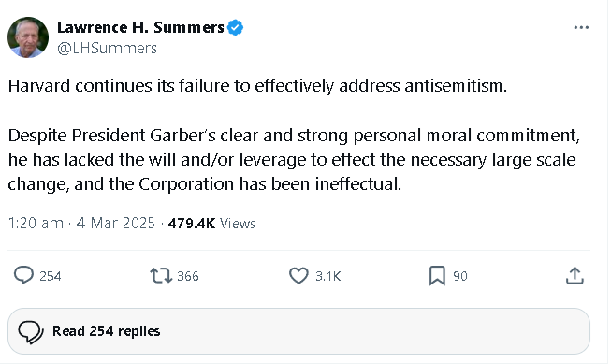Click the Read 254 replies button
This screenshot has height=364, width=611.
(298, 331)
